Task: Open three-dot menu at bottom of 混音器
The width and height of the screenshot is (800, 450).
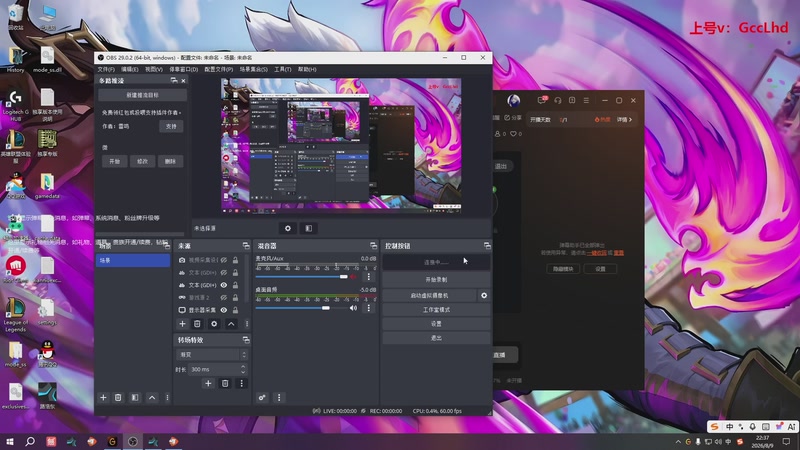Action: [279, 397]
